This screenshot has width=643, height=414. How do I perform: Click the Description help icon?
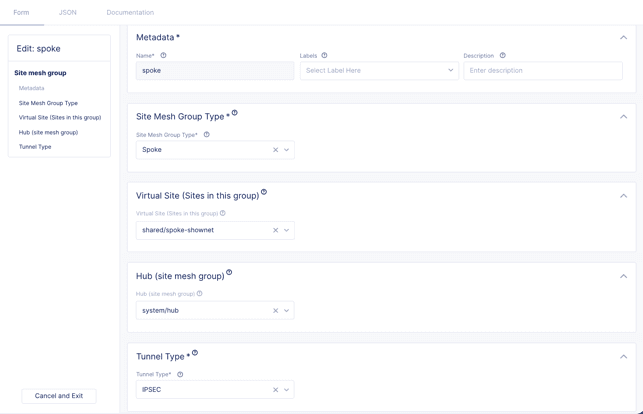point(502,56)
